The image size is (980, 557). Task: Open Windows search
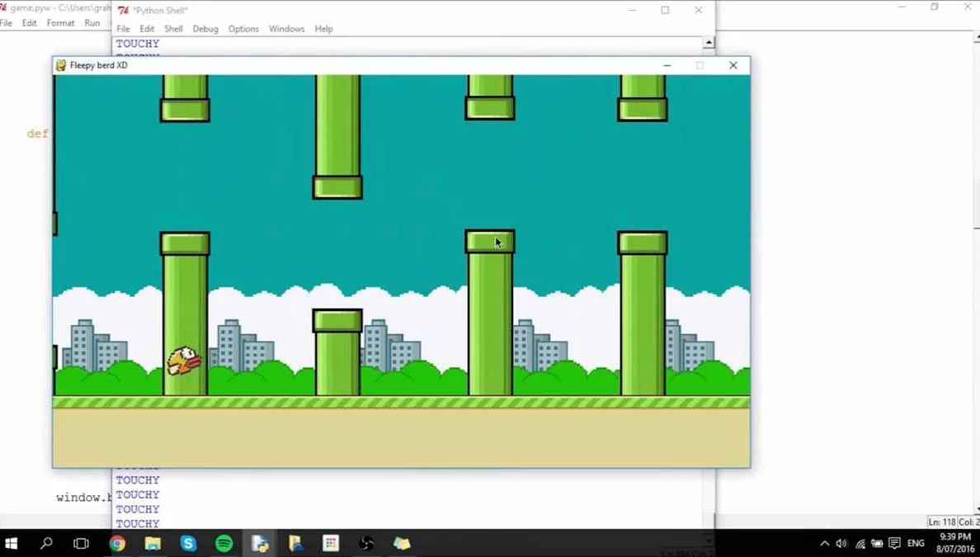45,544
